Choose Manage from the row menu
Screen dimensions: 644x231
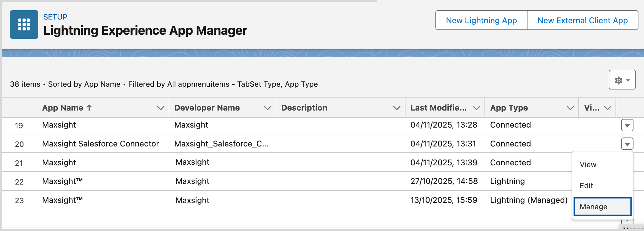[x=602, y=207]
